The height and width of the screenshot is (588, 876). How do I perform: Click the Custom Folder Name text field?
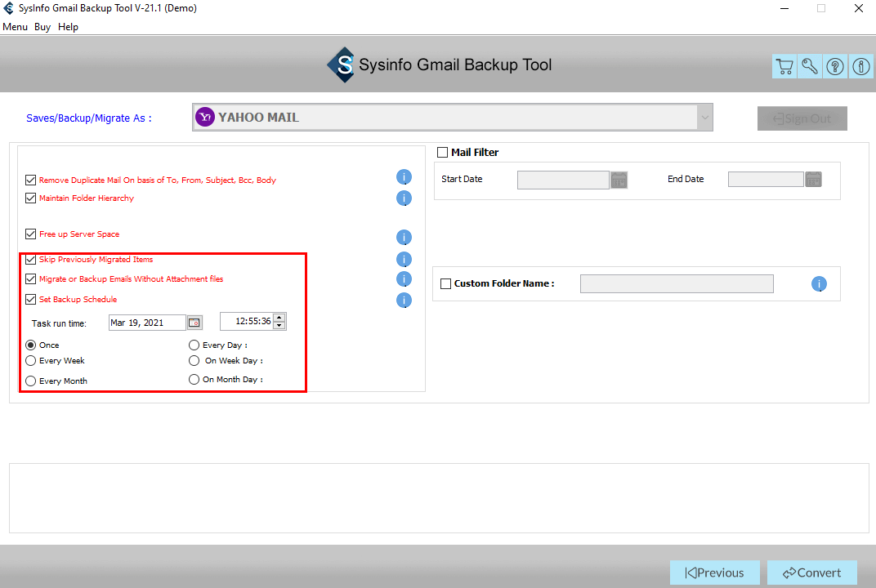tap(677, 283)
